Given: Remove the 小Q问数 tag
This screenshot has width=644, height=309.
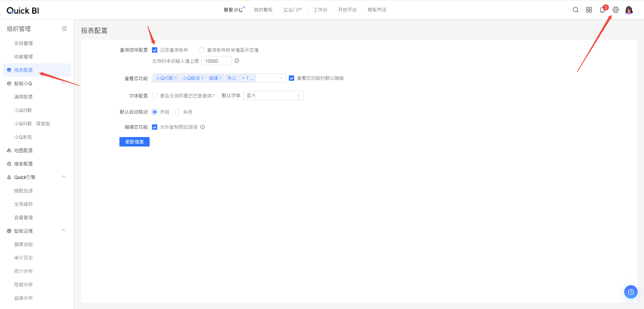Looking at the screenshot, I should click(176, 78).
